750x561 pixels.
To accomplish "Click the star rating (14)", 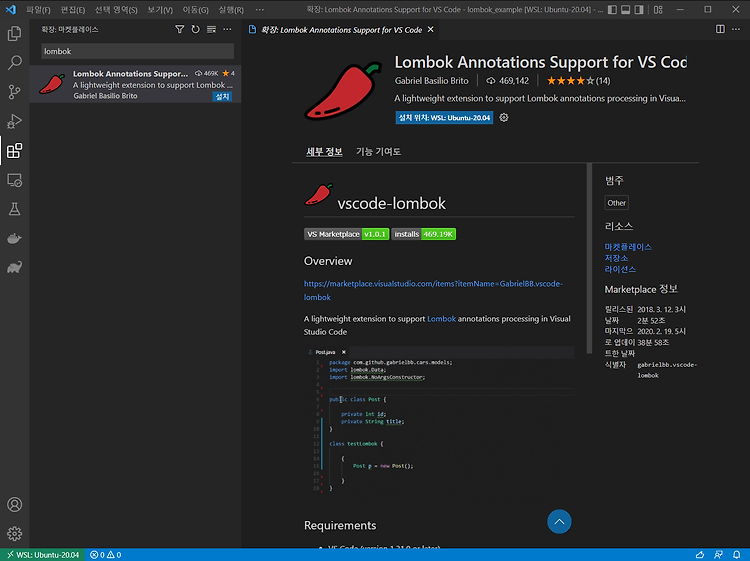I will coord(578,81).
